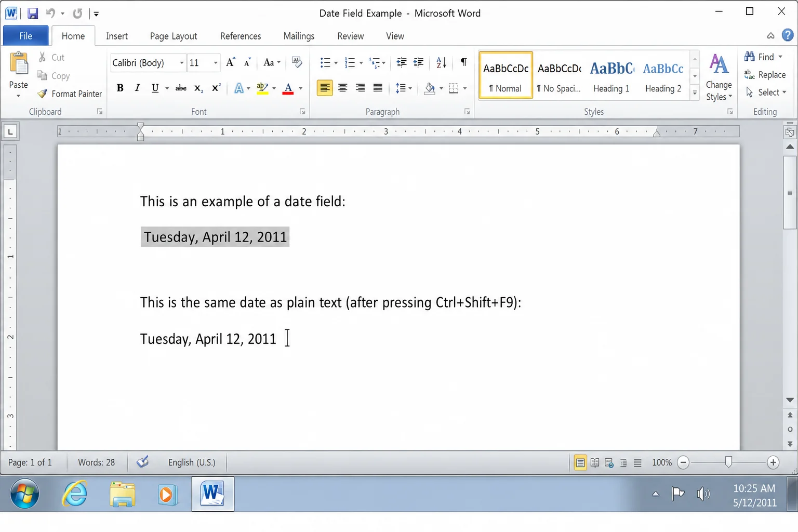Activate the Format Painter brush
Viewport: 798px width, 532px height.
[x=70, y=94]
